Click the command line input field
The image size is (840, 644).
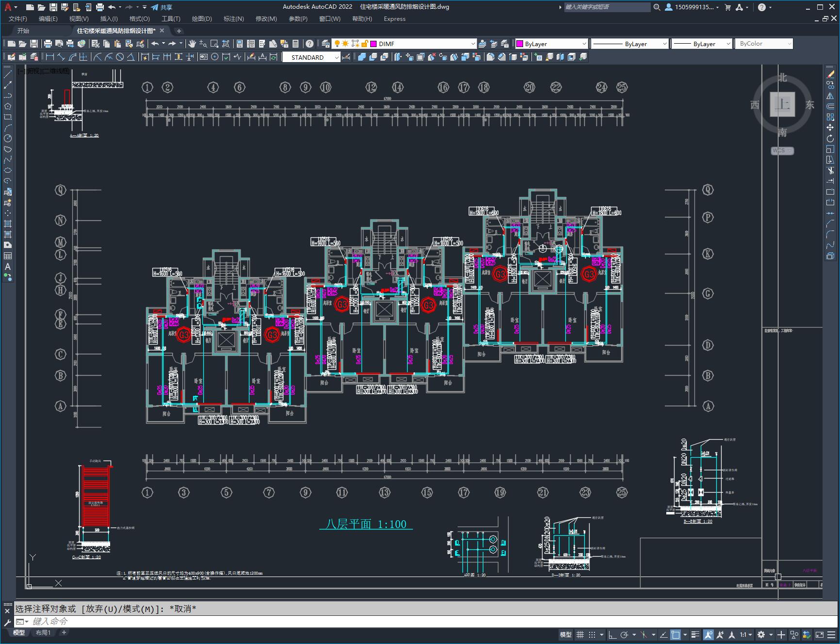point(427,621)
